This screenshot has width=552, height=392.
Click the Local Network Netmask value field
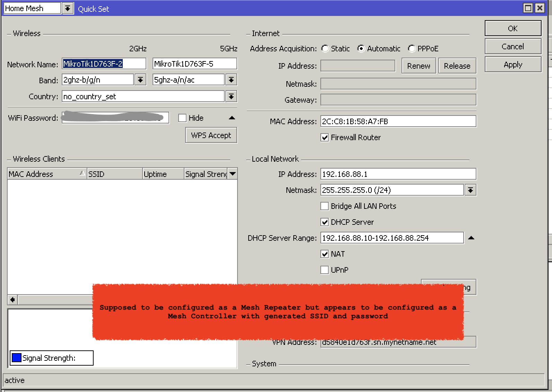coord(392,190)
